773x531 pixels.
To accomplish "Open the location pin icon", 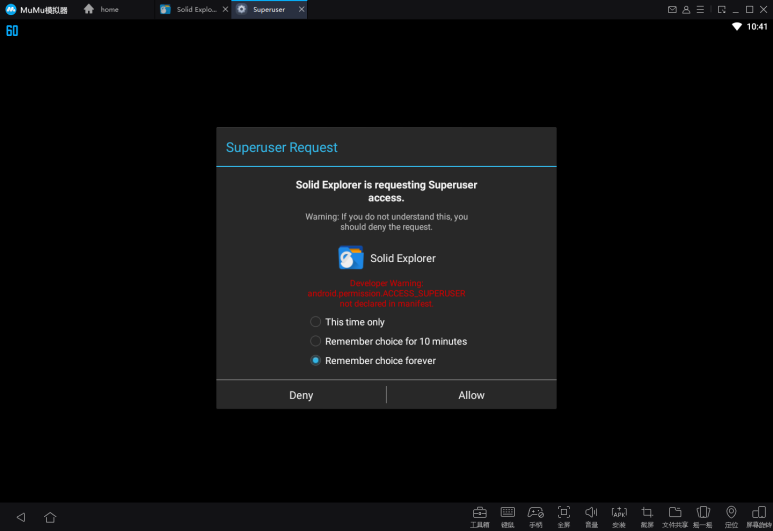I will point(731,516).
